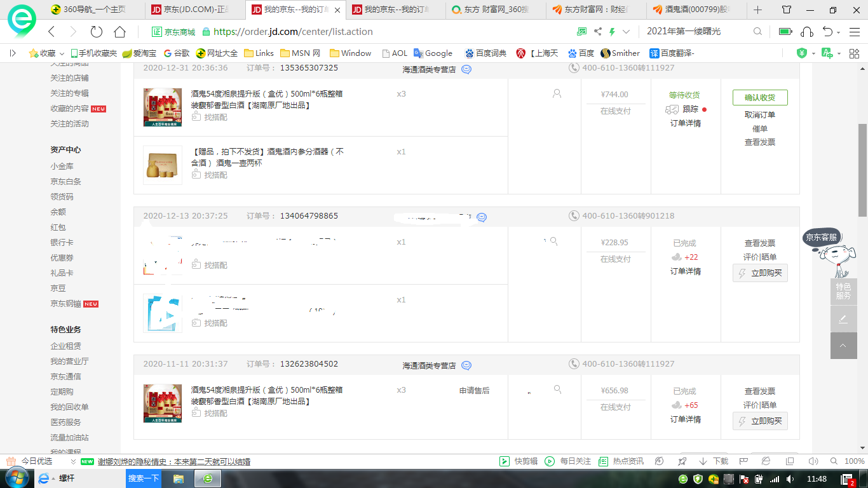This screenshot has width=868, height=488.
Task: Click the back-to-top arrow button
Action: (843, 346)
